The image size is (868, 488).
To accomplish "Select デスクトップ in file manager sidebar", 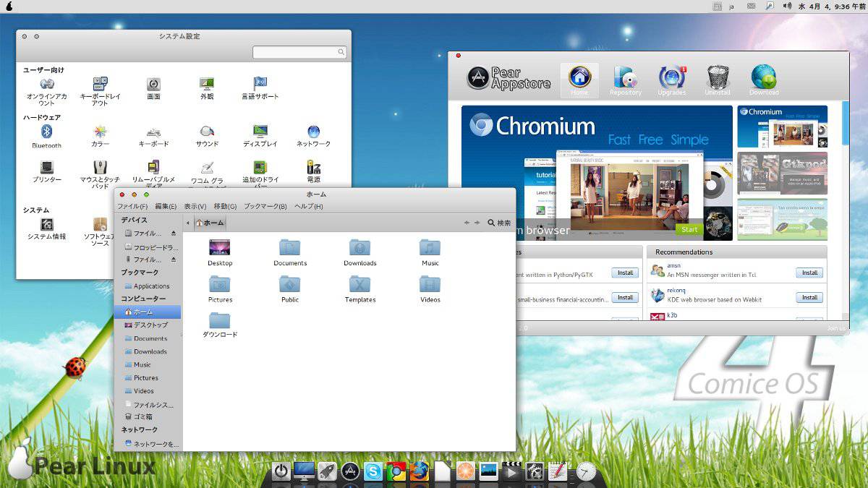I will 148,325.
